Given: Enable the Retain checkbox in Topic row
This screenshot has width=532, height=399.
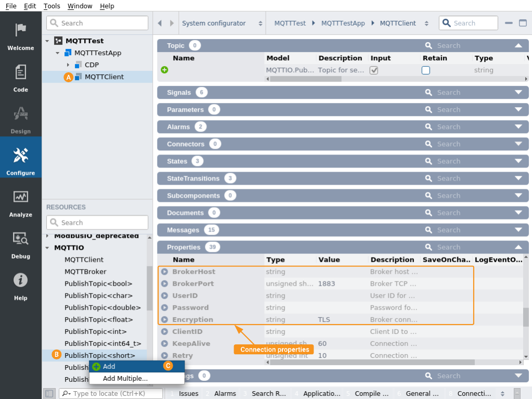Looking at the screenshot, I should pos(425,70).
